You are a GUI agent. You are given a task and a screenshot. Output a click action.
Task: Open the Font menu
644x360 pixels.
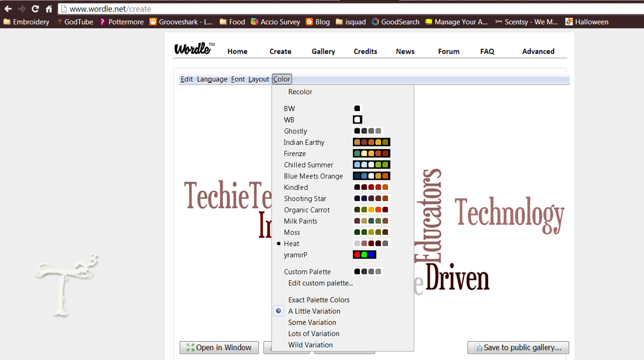(x=238, y=79)
